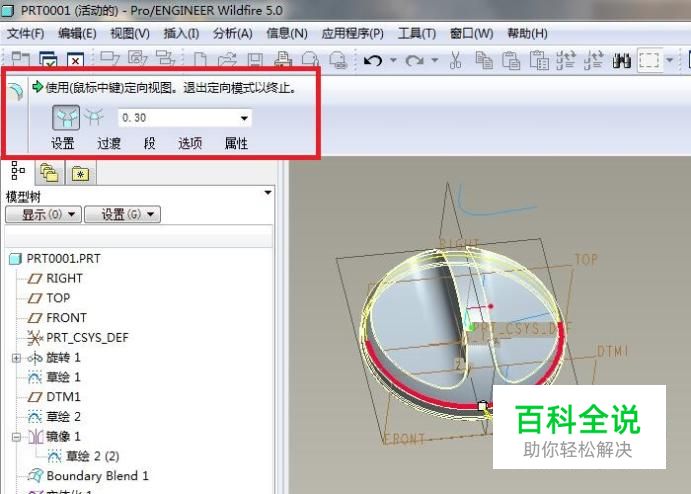Select 草绘 2 (2) under 镜像 1
Image resolution: width=691 pixels, height=494 pixels.
point(84,456)
